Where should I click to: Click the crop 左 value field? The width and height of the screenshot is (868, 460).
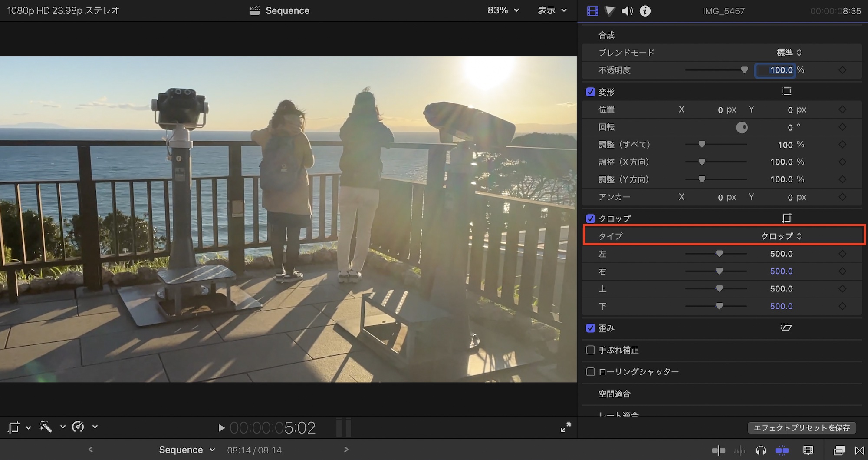pos(781,254)
